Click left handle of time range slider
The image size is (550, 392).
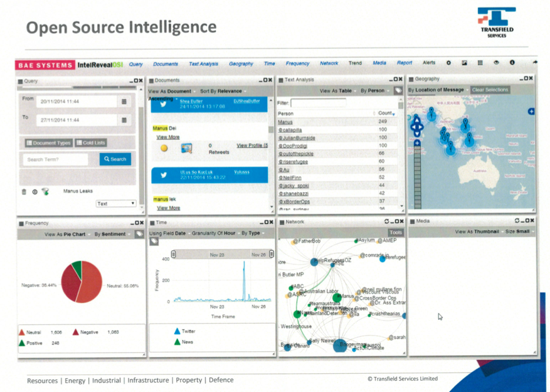(x=173, y=255)
